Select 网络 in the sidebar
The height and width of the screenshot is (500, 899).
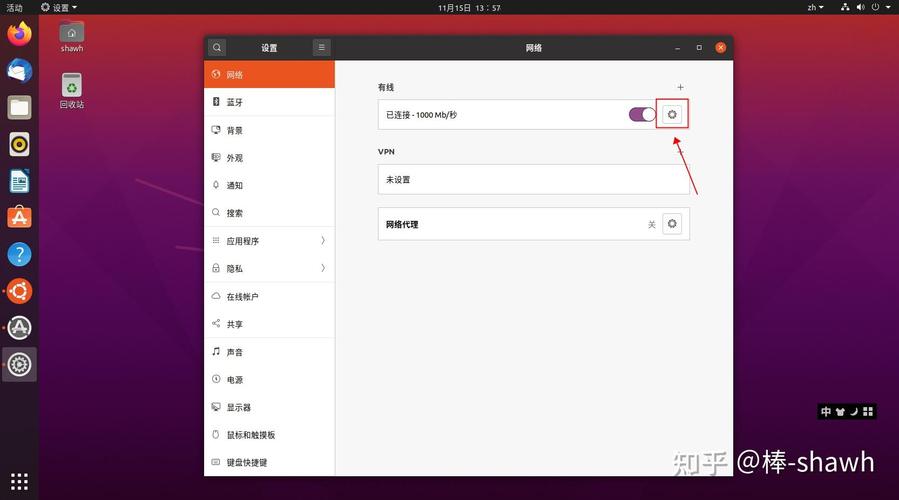click(269, 74)
